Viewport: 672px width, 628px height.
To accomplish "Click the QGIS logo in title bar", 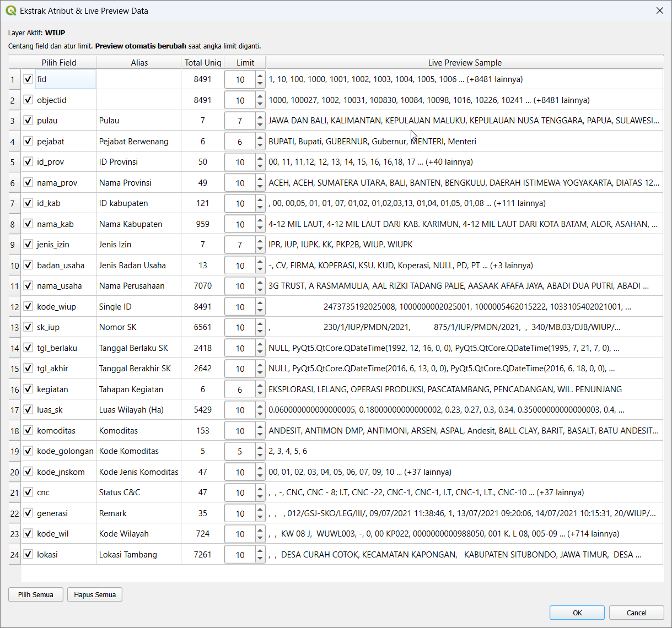I will click(x=11, y=10).
